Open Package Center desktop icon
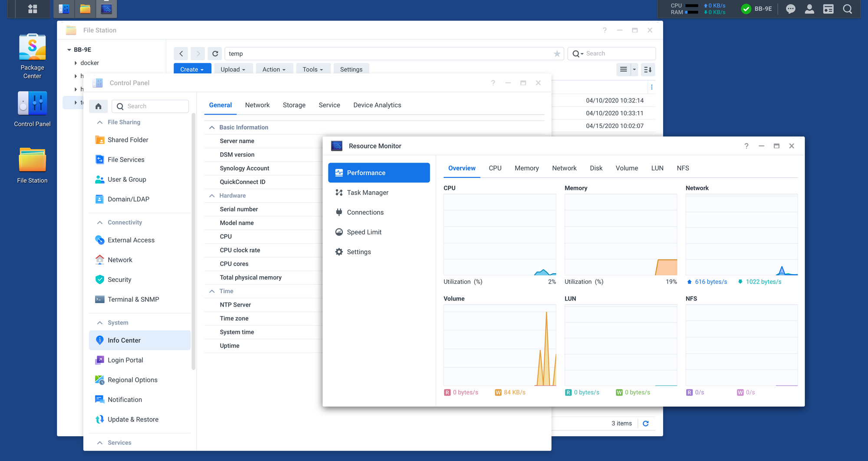The width and height of the screenshot is (868, 461). [x=33, y=56]
